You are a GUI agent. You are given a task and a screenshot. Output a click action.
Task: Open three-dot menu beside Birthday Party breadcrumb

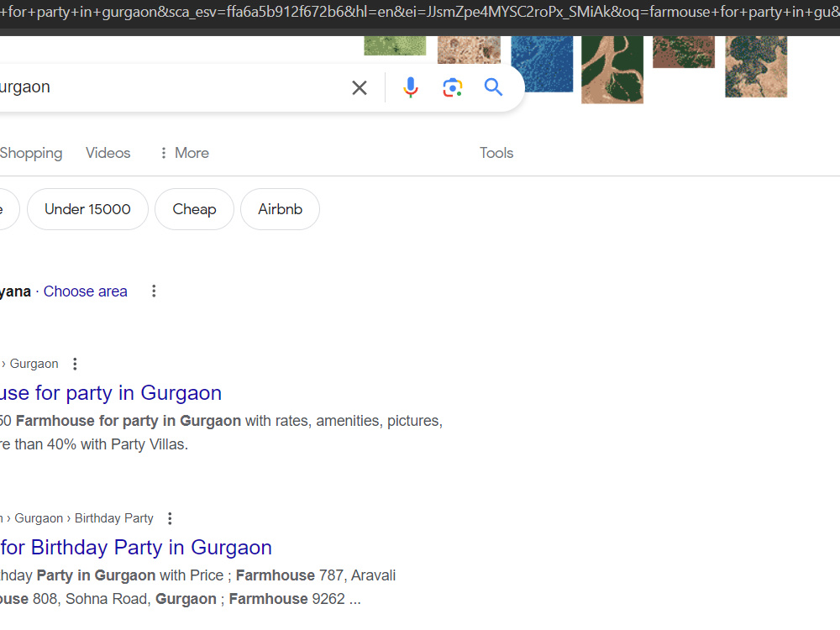(x=170, y=518)
